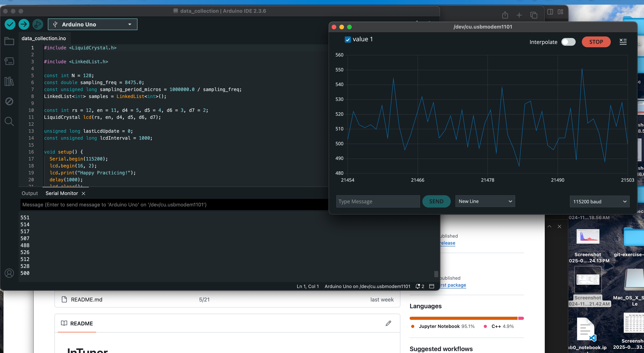Open the Arduino Uno board selector
The width and height of the screenshot is (644, 353).
(x=92, y=24)
